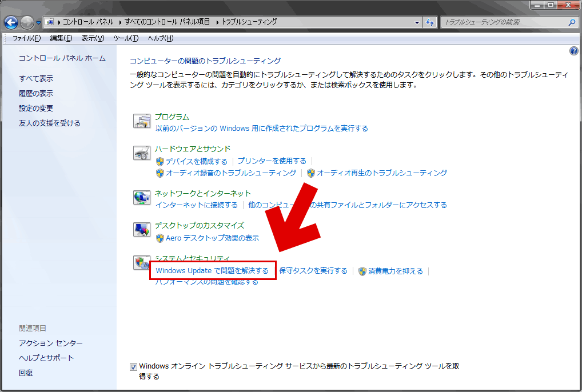This screenshot has width=582, height=392.
Task: Click the shield icon beside オーディオ録音のトラブルシューティング
Action: [x=160, y=173]
